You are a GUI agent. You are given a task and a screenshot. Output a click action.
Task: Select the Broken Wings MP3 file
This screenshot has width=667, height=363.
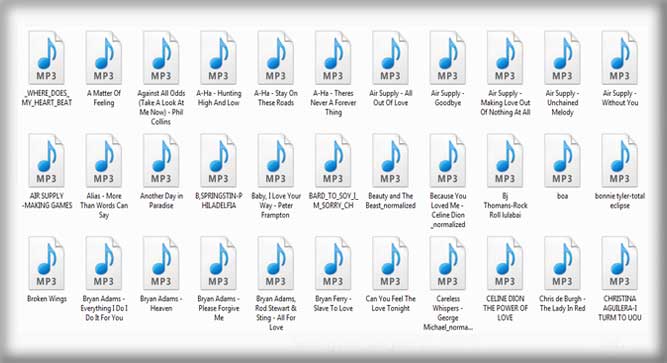click(x=46, y=264)
